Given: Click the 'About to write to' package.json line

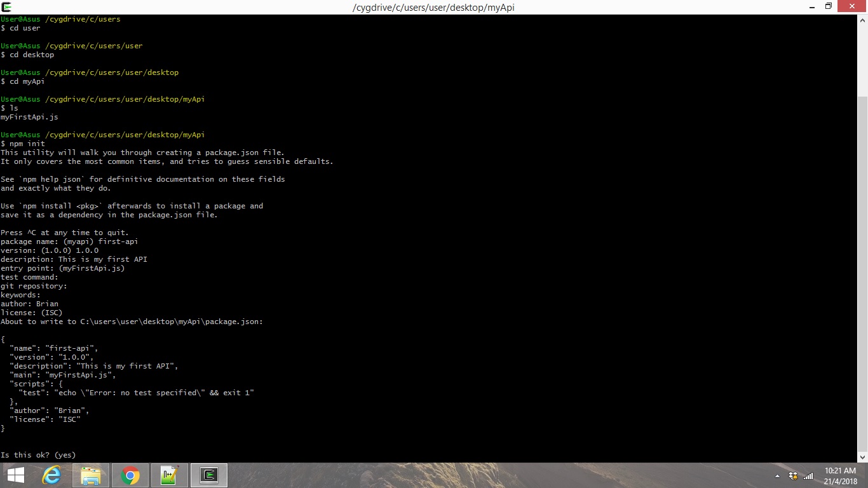Looking at the screenshot, I should (x=132, y=322).
